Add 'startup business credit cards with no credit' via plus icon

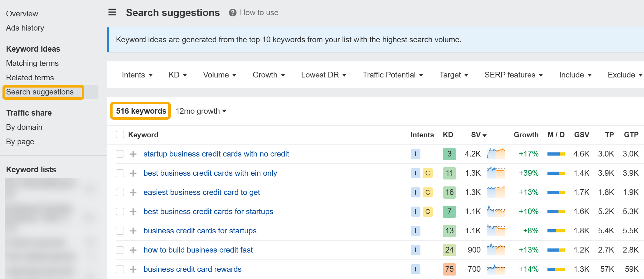click(x=133, y=154)
